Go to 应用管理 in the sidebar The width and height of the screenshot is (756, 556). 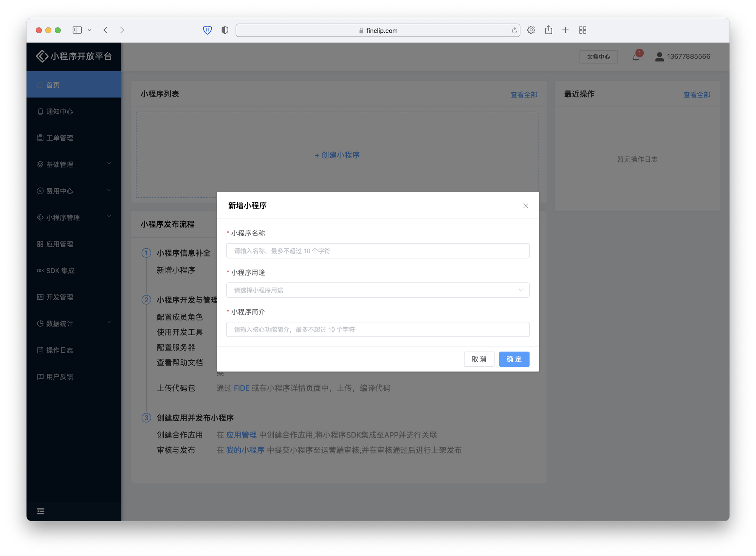59,244
